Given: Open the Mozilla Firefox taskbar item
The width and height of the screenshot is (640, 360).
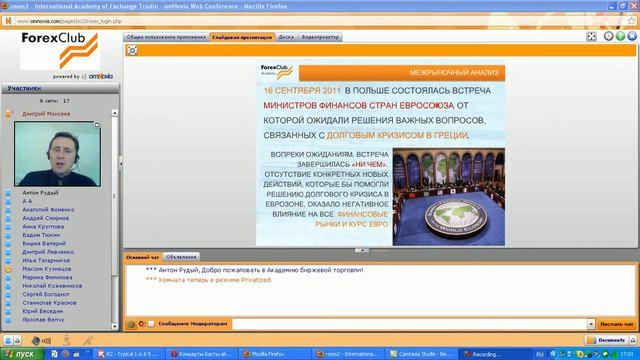Looking at the screenshot, I should pos(274,354).
